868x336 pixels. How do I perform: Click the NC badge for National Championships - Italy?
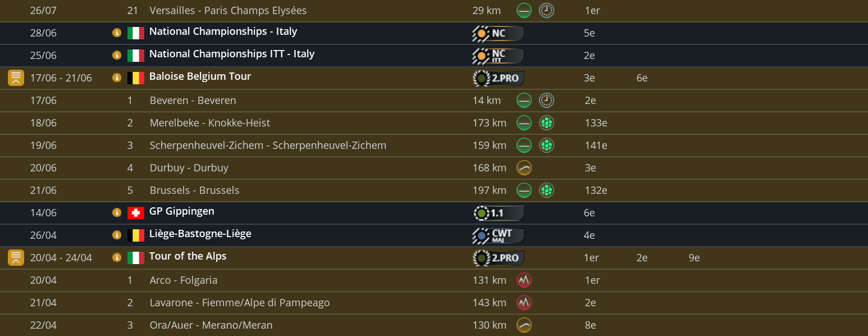(x=498, y=33)
